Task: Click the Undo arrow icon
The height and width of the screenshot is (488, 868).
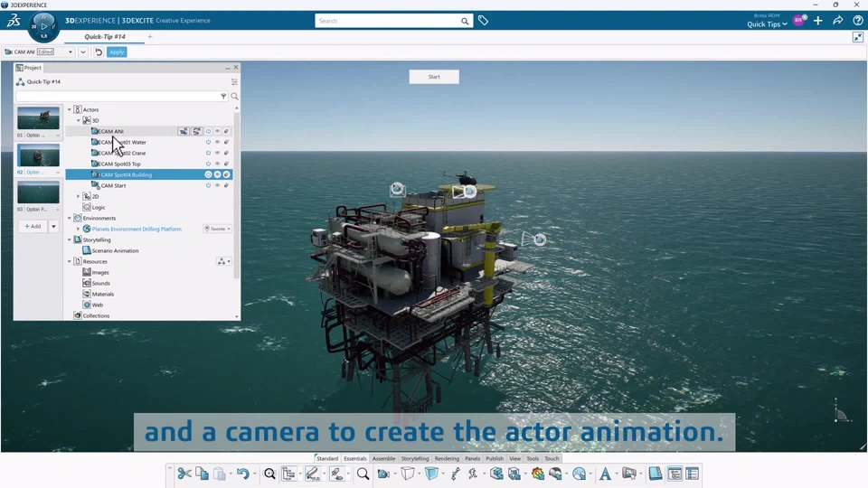Action: click(x=241, y=474)
